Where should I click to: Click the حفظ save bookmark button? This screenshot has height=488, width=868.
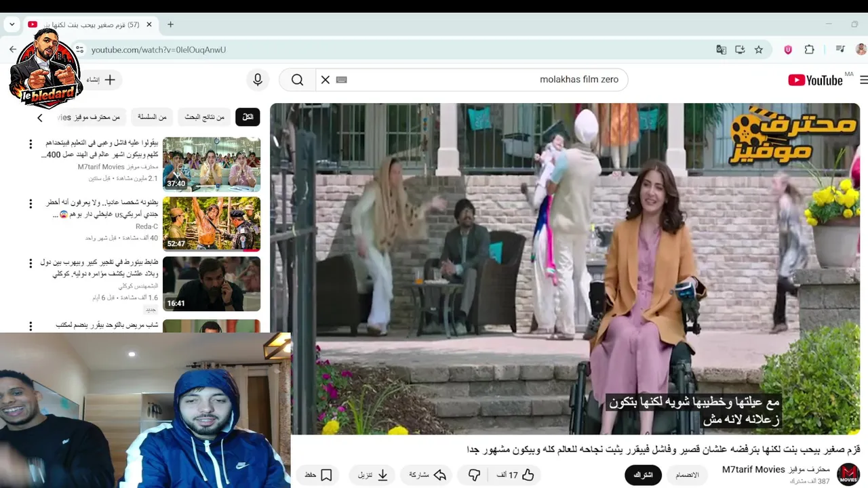(318, 475)
